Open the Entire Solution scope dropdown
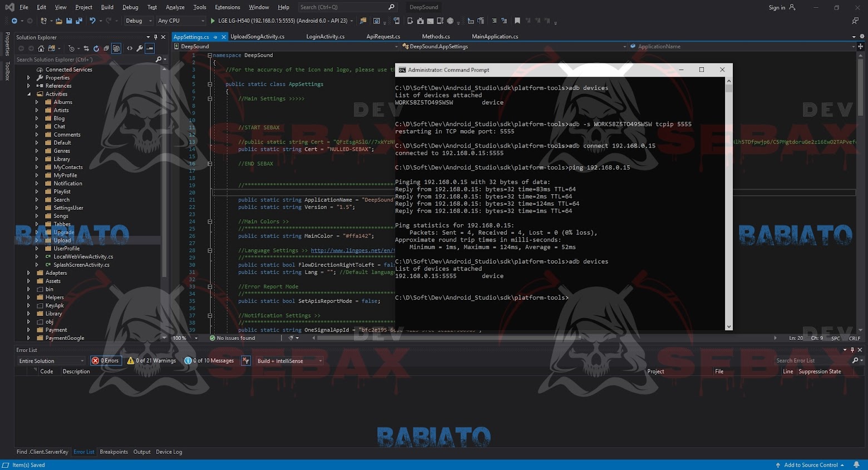Screen dimensions: 868x470 51,361
